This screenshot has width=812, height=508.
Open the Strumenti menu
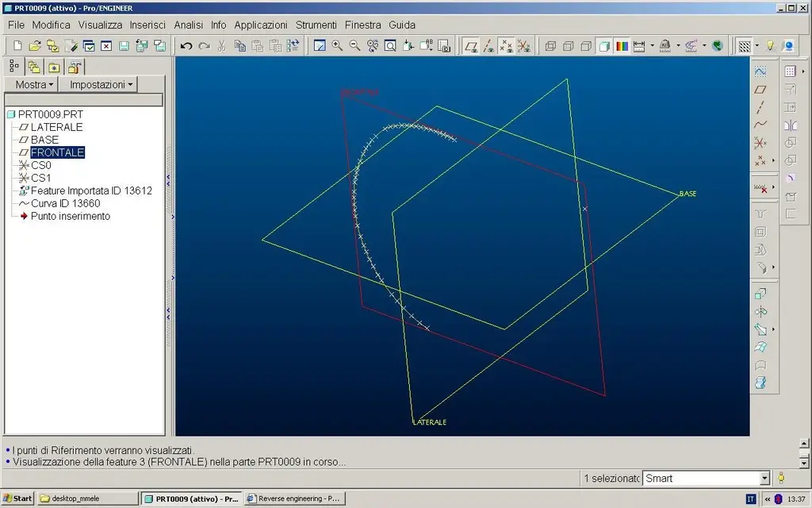point(316,25)
